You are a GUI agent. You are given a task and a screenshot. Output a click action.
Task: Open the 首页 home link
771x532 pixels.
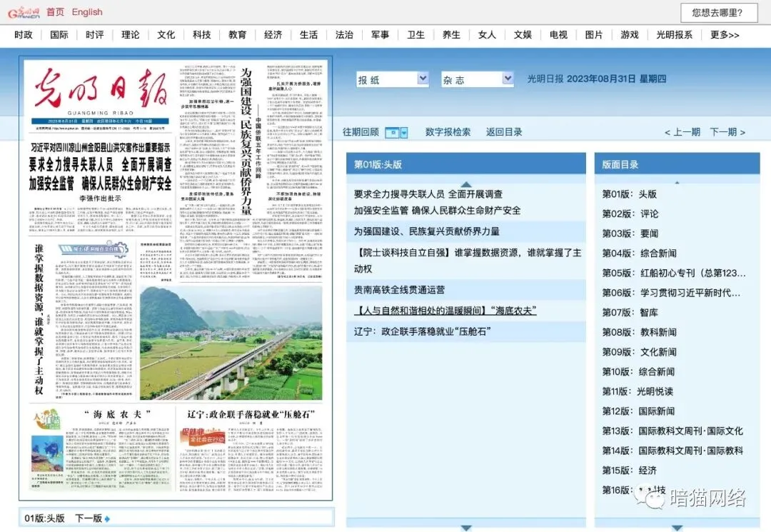[x=55, y=12]
